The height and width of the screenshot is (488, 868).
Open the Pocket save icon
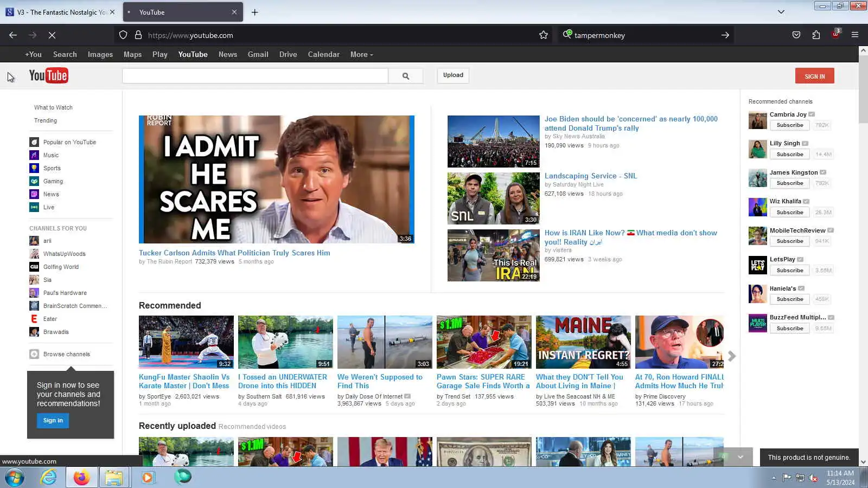click(x=796, y=35)
